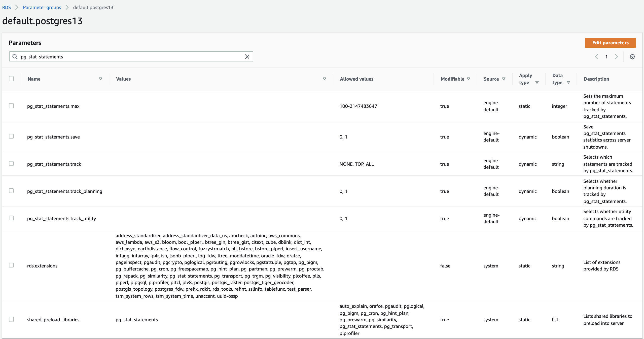Viewport: 644px width, 339px height.
Task: Click shared_preload_libraries allowed values list
Action: pos(382,320)
